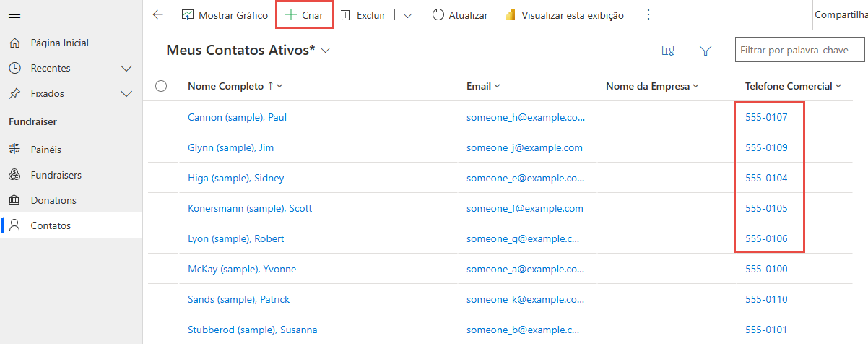Click Visualizar esta exibição
The width and height of the screenshot is (868, 344).
click(564, 14)
